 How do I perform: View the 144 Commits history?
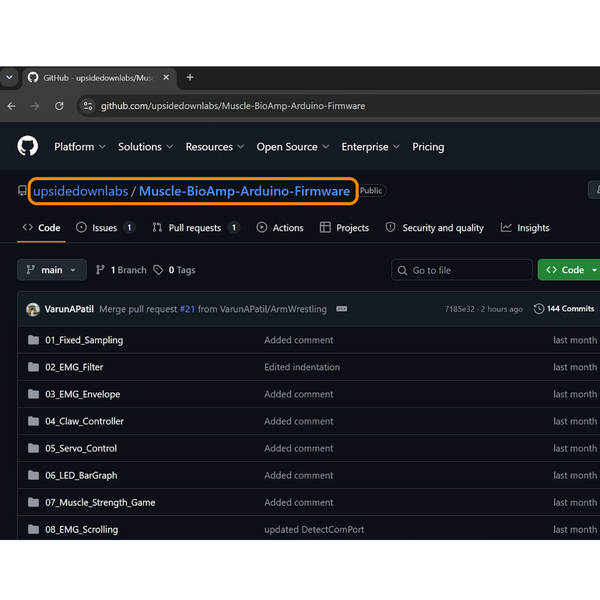tap(564, 308)
